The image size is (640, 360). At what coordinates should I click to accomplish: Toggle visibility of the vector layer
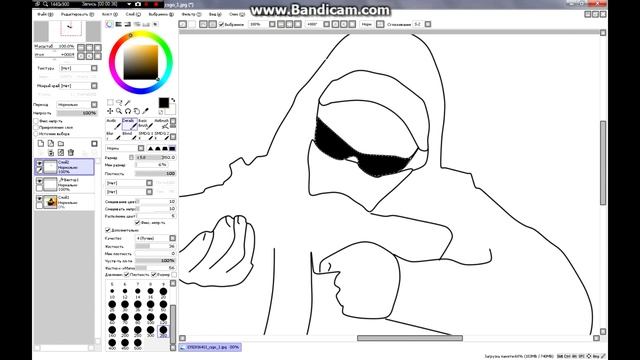coord(40,181)
